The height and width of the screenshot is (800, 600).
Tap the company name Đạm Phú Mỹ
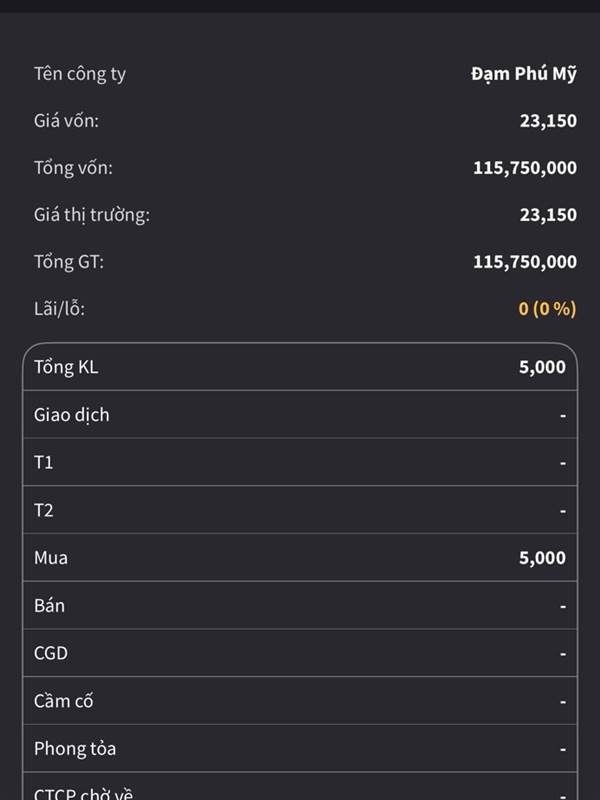[524, 74]
